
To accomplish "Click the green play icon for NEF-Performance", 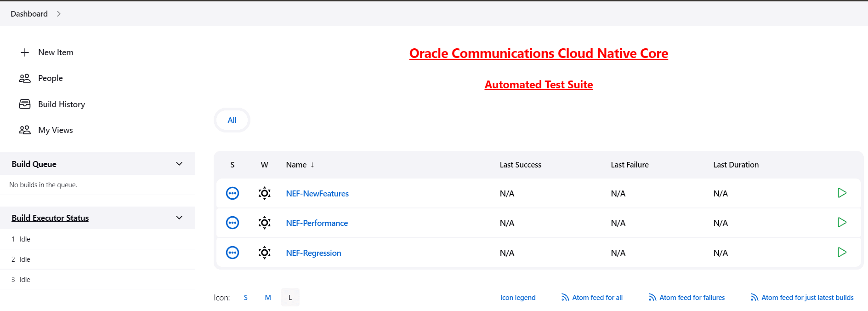I will pyautogui.click(x=842, y=223).
